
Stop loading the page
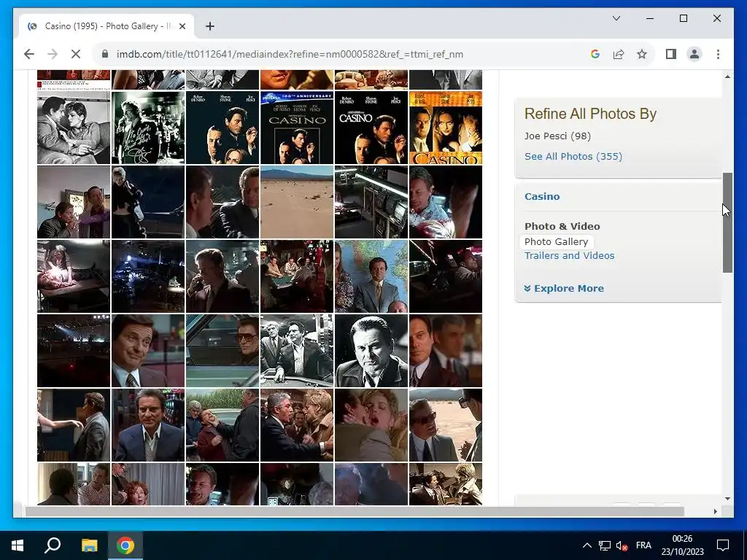pyautogui.click(x=76, y=54)
